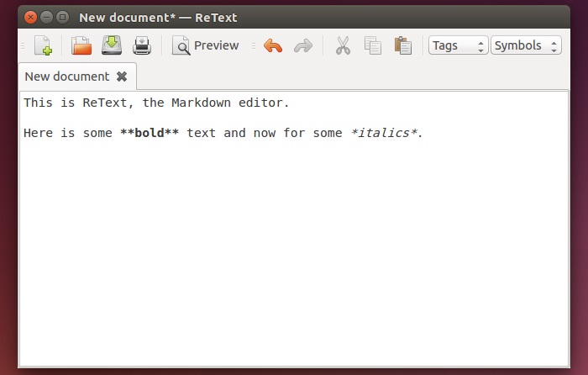Grab the left toolbar handle near the New icon
The width and height of the screenshot is (588, 375).
[23, 45]
